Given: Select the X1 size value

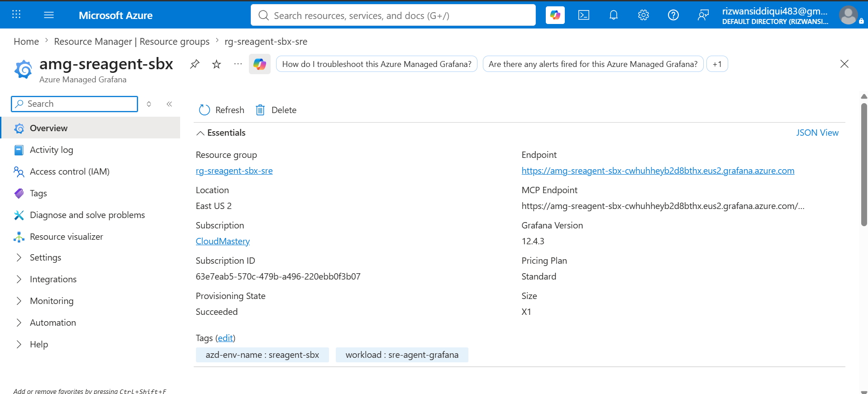Looking at the screenshot, I should click(526, 312).
